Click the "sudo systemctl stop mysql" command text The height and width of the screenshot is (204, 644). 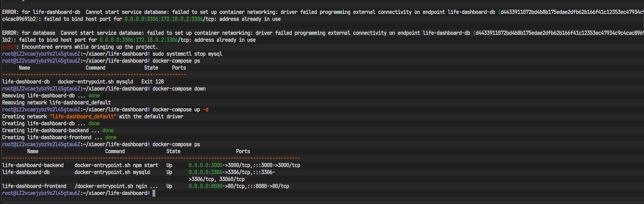[187, 54]
